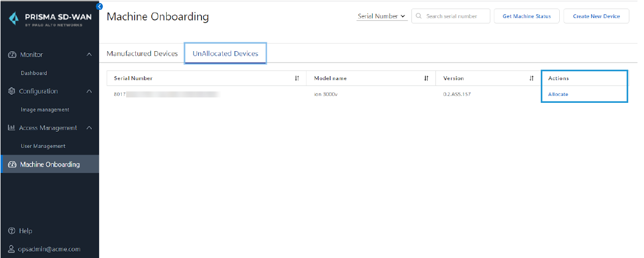Click the Configuration section label
The height and width of the screenshot is (258, 644).
tap(39, 91)
